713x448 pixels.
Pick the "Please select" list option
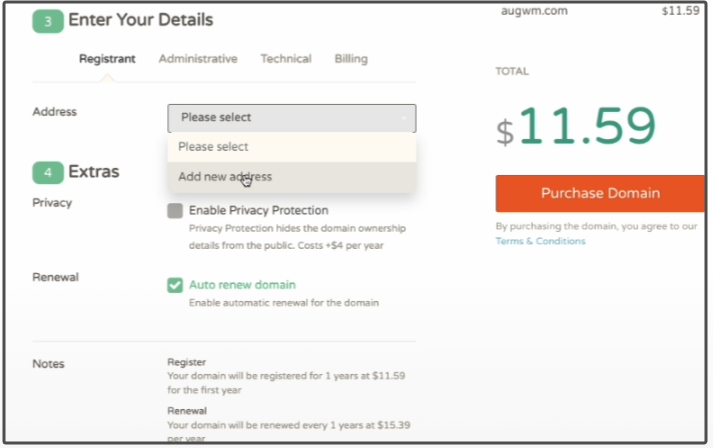213,147
